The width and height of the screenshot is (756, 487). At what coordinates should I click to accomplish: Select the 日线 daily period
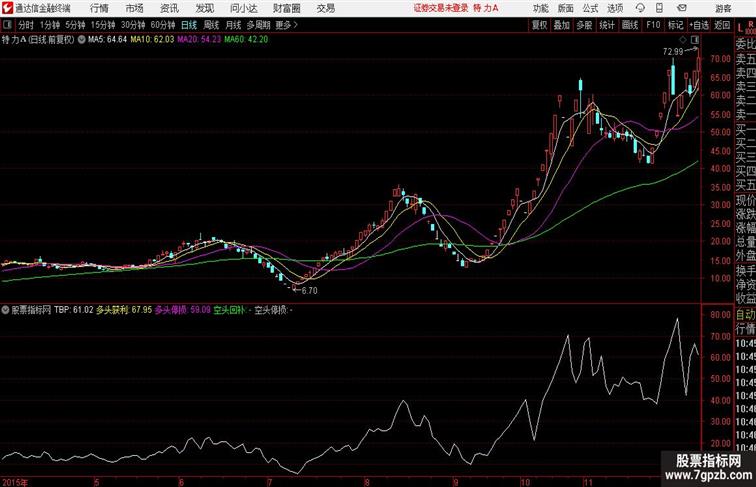pos(189,25)
